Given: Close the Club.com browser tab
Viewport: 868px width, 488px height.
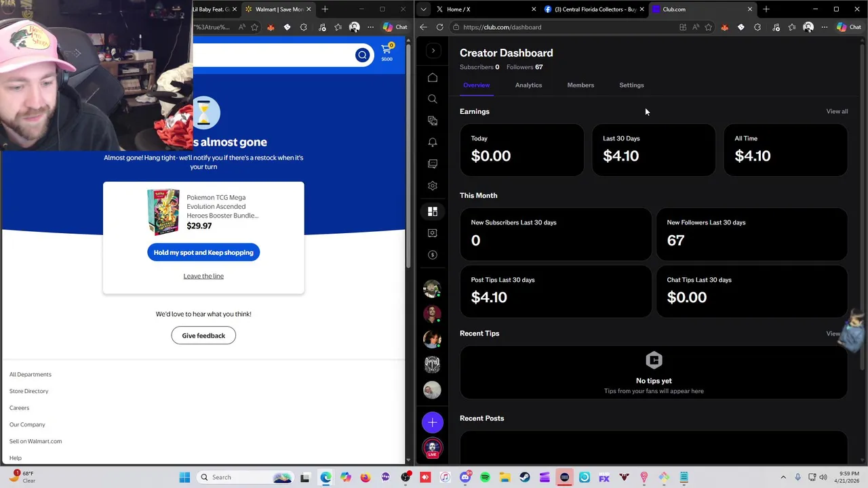Looking at the screenshot, I should 749,9.
